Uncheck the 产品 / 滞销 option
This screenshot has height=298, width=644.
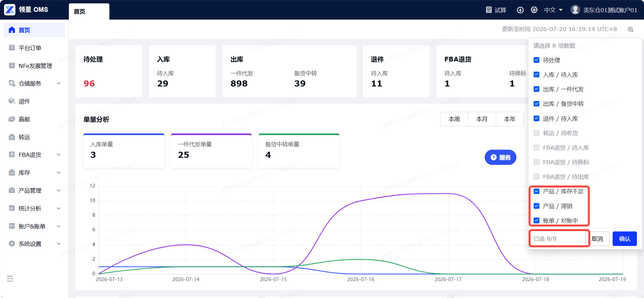536,206
